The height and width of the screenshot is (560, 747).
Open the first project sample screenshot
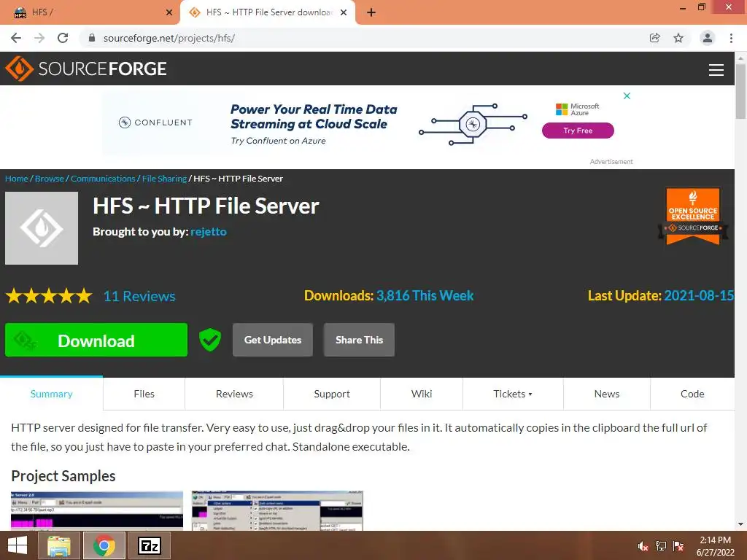coord(97,510)
